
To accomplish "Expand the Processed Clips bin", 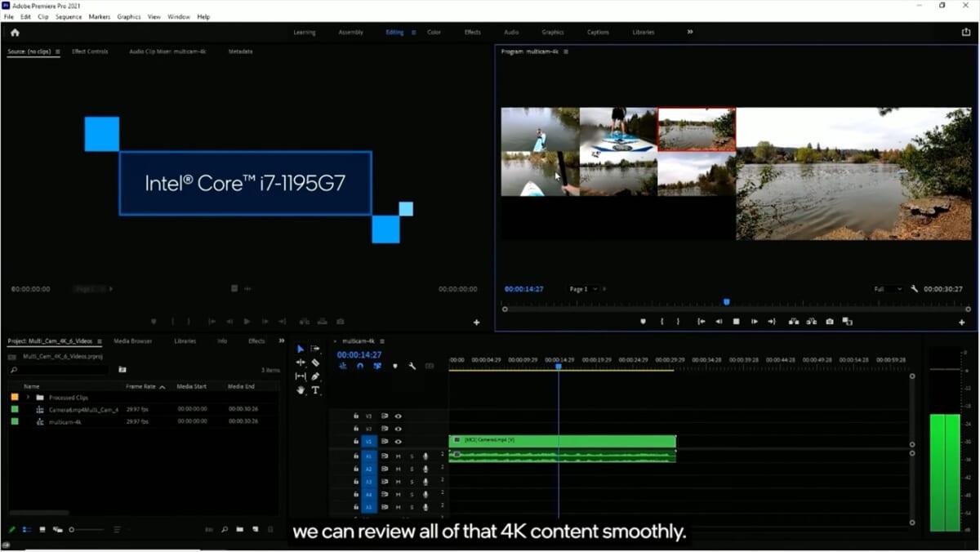I will [x=29, y=398].
